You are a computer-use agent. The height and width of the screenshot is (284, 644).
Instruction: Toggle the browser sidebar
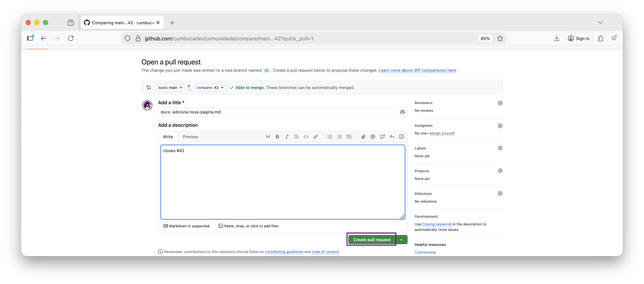click(30, 38)
